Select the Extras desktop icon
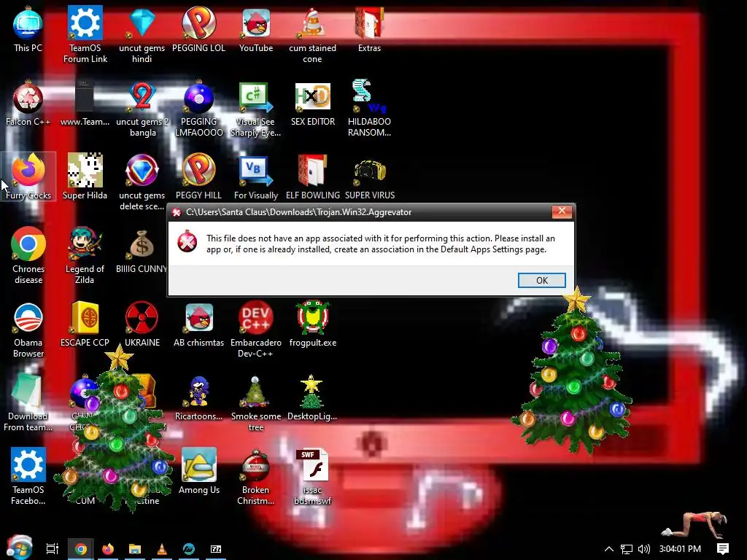The height and width of the screenshot is (560, 747). pyautogui.click(x=369, y=29)
